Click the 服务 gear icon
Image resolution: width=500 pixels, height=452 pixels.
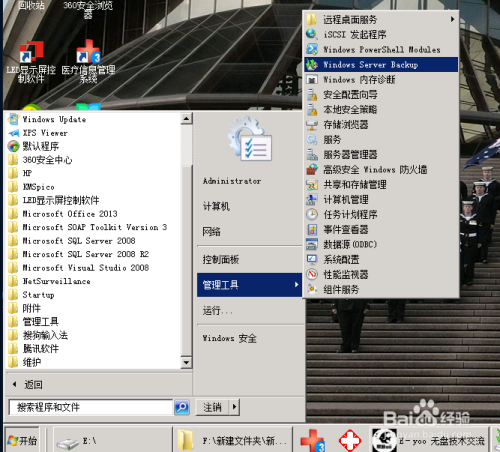pyautogui.click(x=312, y=140)
